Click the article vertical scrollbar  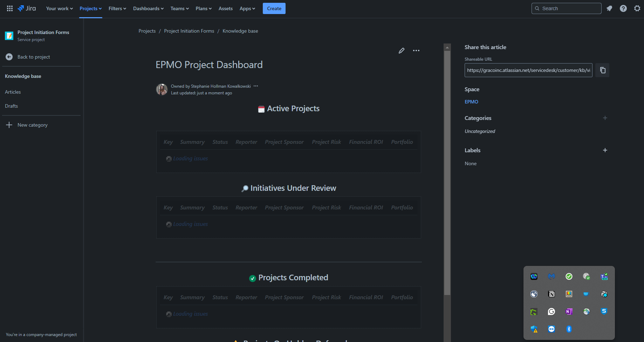(447, 173)
